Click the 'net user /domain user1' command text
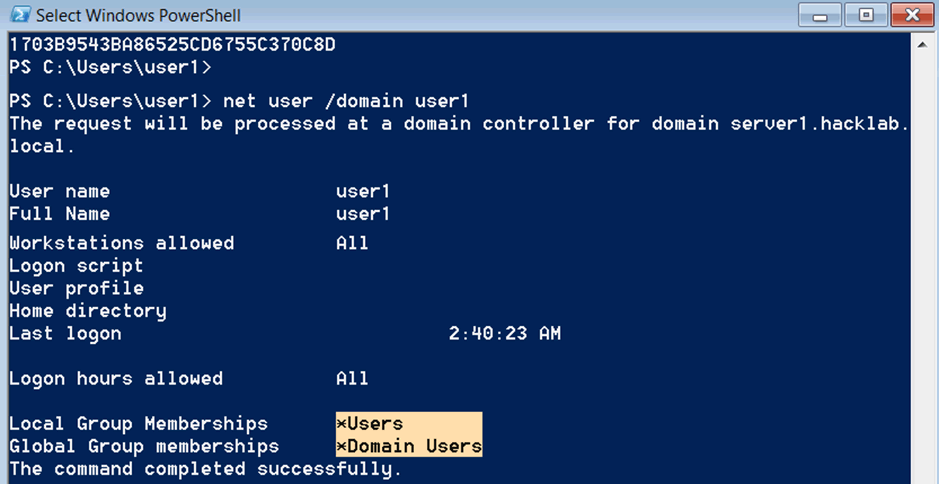Screen dimensions: 939x484 pyautogui.click(x=346, y=101)
